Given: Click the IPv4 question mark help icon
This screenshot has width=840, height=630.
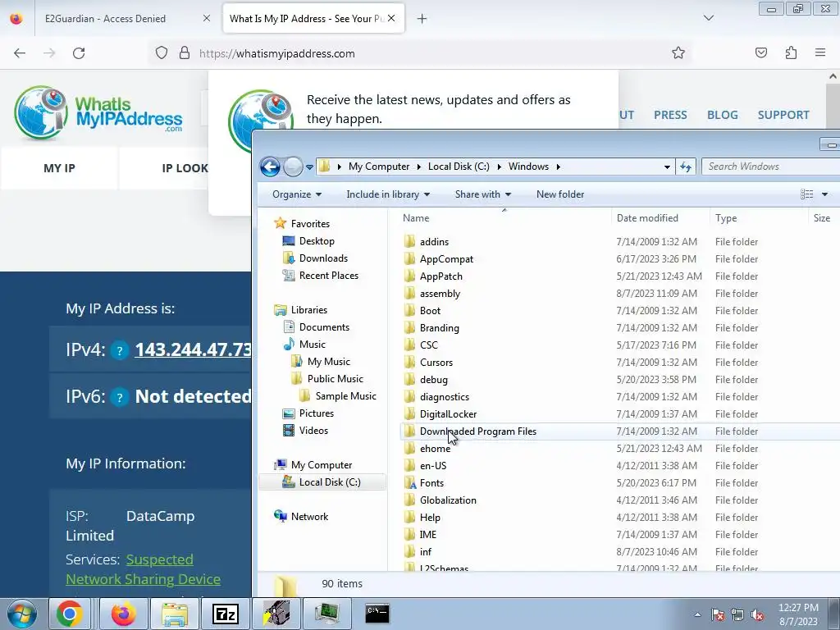Looking at the screenshot, I should click(x=120, y=351).
